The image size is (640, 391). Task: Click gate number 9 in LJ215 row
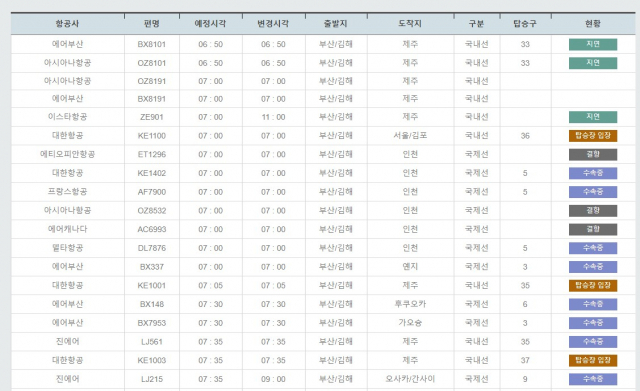(525, 379)
